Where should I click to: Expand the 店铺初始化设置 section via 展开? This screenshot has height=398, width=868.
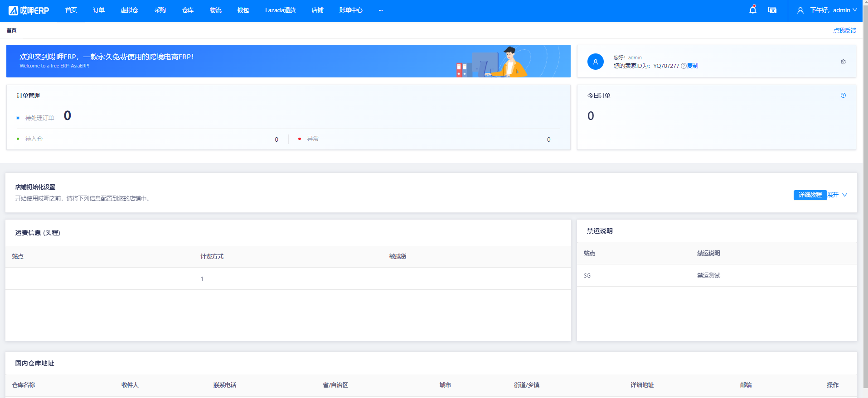click(837, 195)
